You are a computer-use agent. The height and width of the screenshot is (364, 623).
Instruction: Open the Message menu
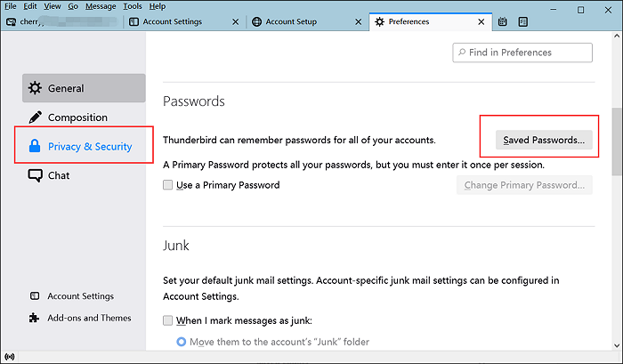(x=101, y=6)
